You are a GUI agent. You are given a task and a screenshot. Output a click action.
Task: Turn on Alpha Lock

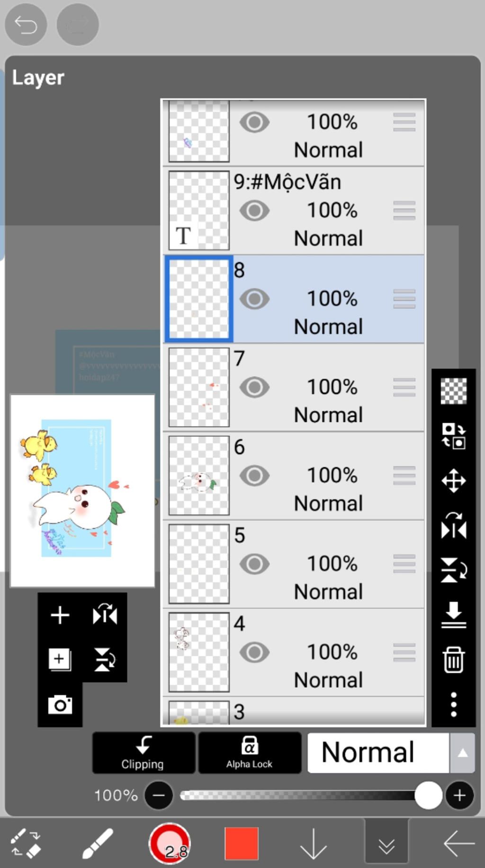tap(250, 752)
